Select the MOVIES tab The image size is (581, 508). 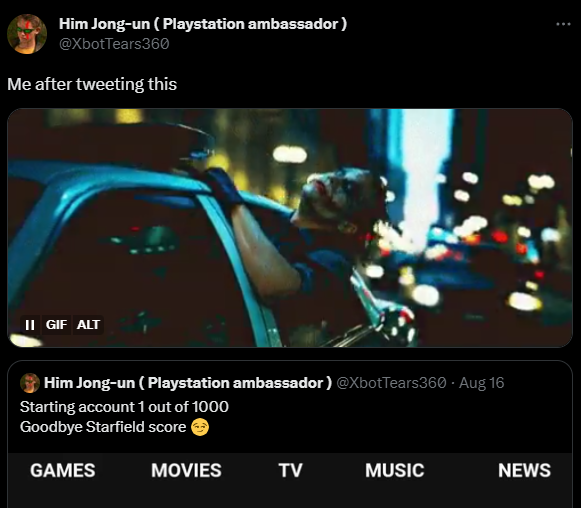[x=186, y=471]
